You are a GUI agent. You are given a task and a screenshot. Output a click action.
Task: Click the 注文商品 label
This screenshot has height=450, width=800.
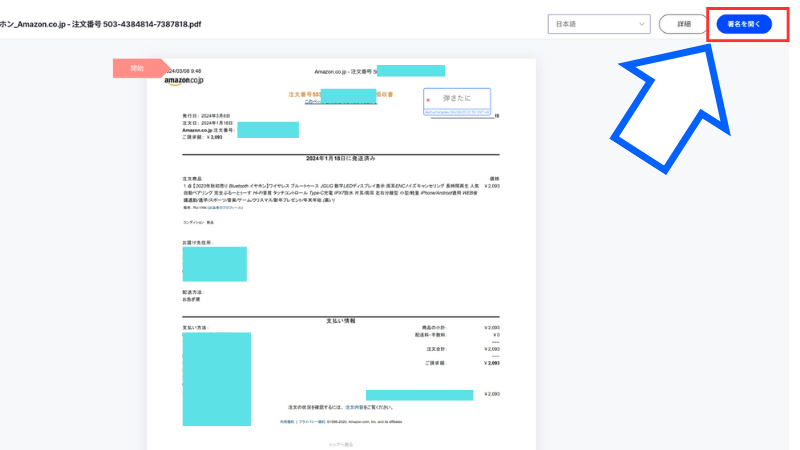pyautogui.click(x=192, y=179)
